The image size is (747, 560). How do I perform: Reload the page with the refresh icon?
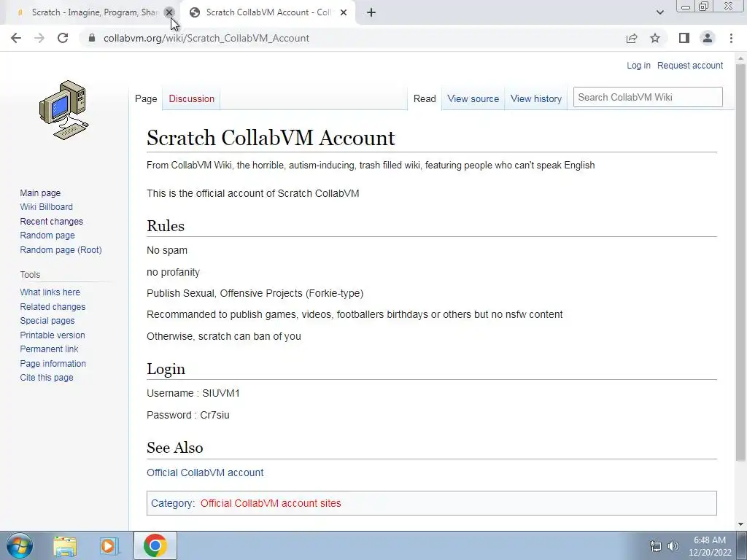(63, 38)
